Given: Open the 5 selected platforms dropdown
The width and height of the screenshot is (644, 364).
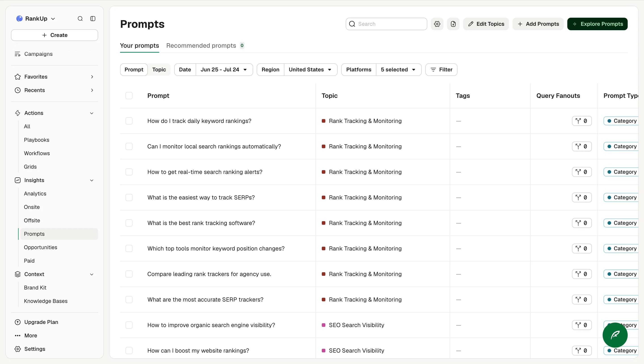Looking at the screenshot, I should coord(398,70).
